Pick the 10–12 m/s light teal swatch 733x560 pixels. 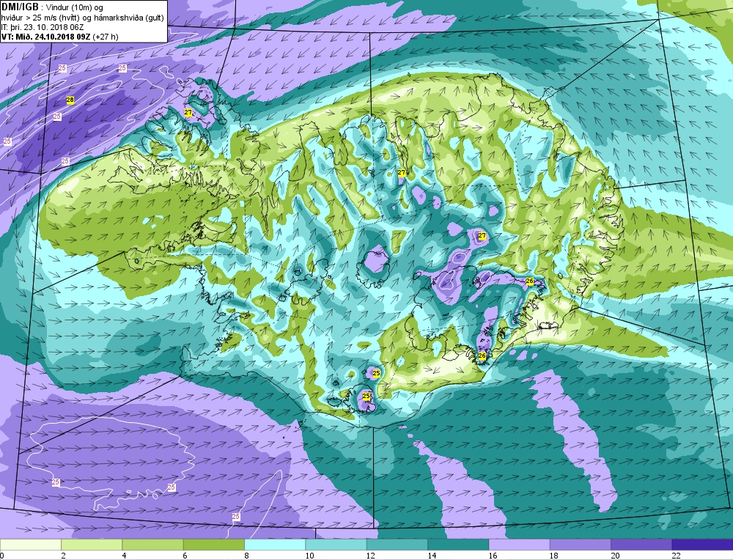[336, 545]
